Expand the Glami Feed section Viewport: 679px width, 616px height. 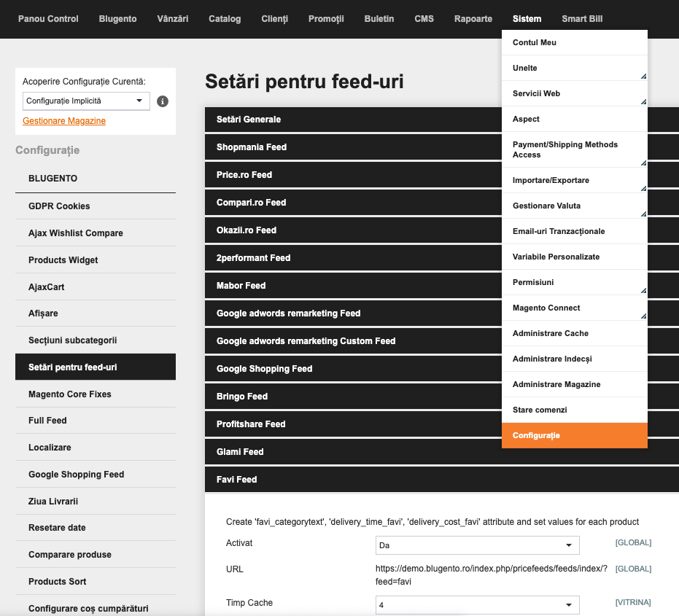(x=442, y=452)
